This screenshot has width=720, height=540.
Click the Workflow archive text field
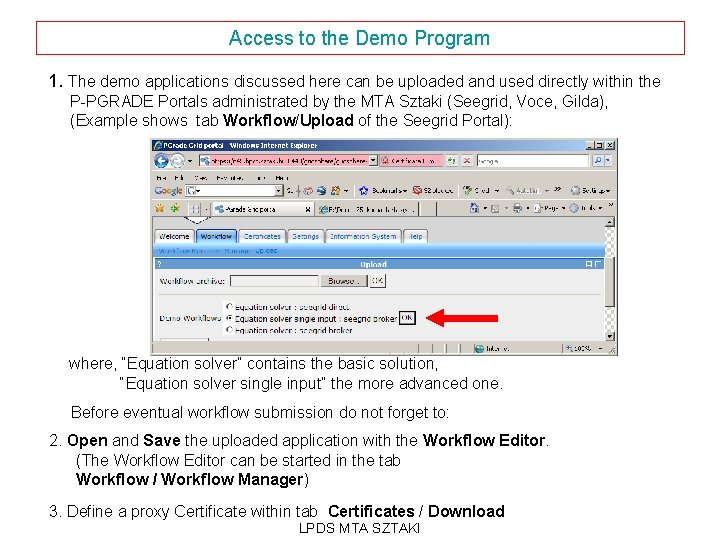click(274, 281)
